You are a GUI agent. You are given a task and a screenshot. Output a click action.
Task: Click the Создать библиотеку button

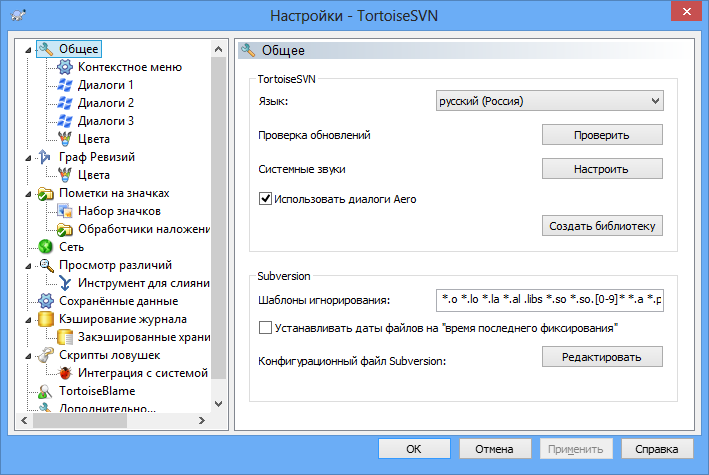coord(602,226)
